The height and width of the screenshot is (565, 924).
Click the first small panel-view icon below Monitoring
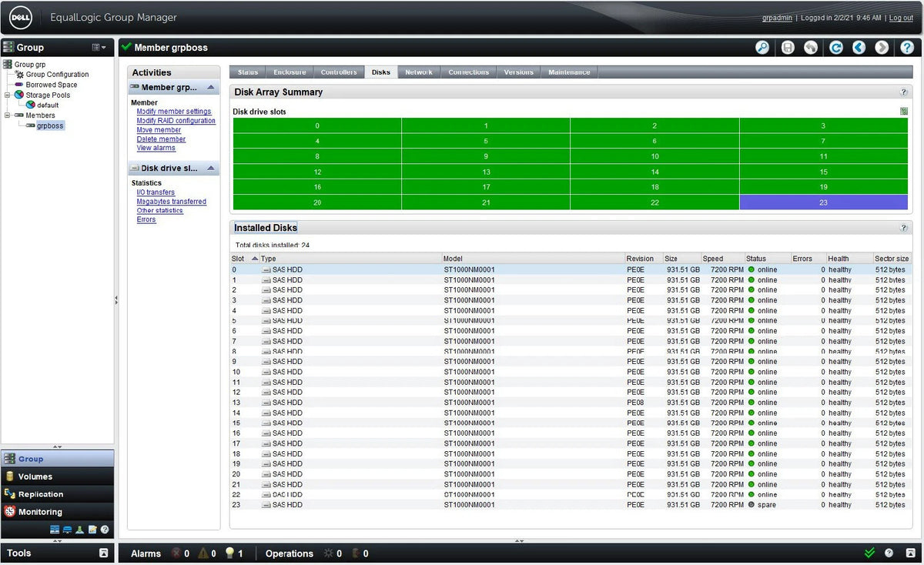(55, 530)
